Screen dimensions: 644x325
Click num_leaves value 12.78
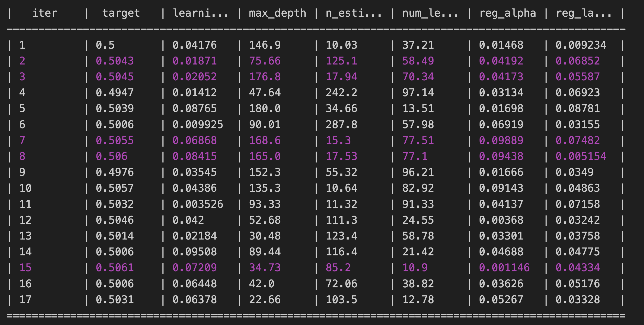[418, 300]
